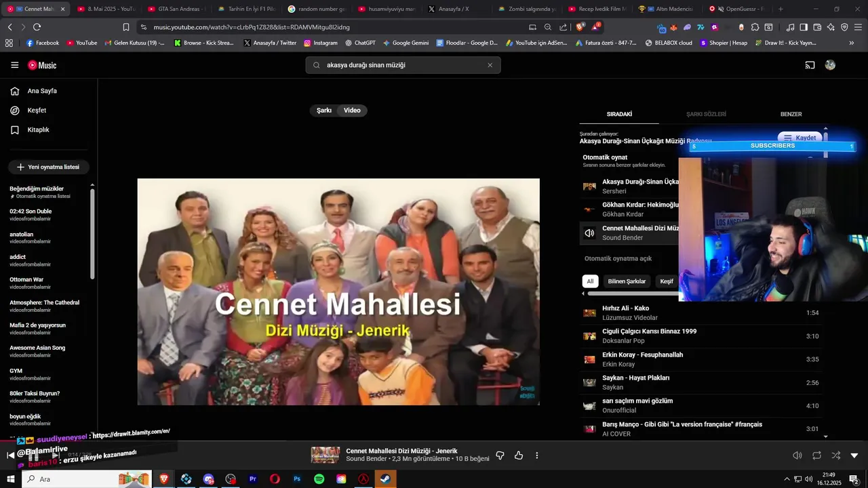
Task: Click the Gökhan Kırdar: Hekimoğlu queue row
Action: pos(629,209)
